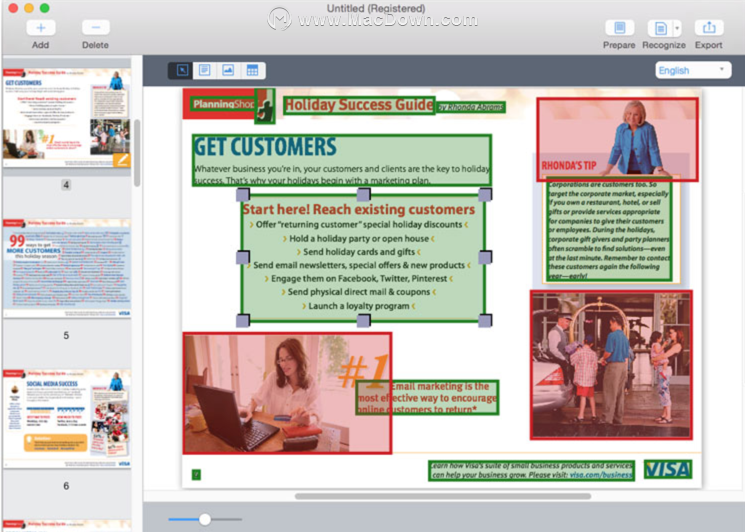Click "Send holiday cards and gifts" line
Screen dimensions: 745x532
[x=359, y=252]
